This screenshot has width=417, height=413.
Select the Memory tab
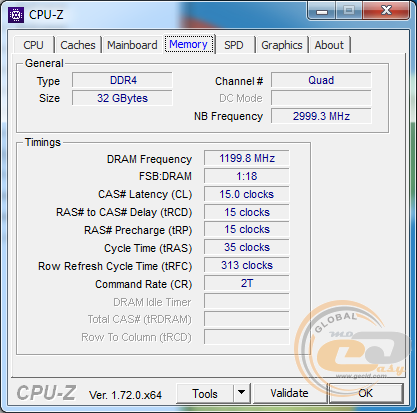click(x=189, y=44)
